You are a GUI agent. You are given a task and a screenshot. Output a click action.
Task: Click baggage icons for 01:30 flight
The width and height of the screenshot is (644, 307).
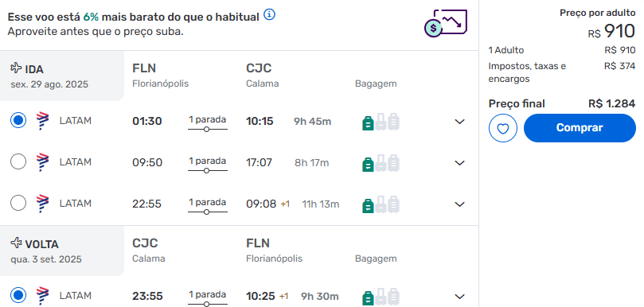point(381,122)
